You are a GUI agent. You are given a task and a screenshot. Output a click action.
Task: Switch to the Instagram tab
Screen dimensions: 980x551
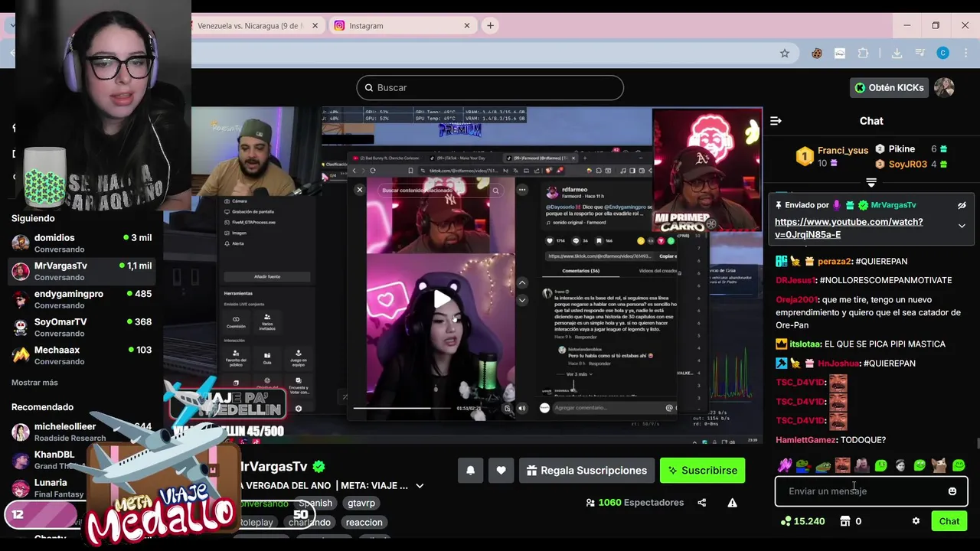point(403,25)
